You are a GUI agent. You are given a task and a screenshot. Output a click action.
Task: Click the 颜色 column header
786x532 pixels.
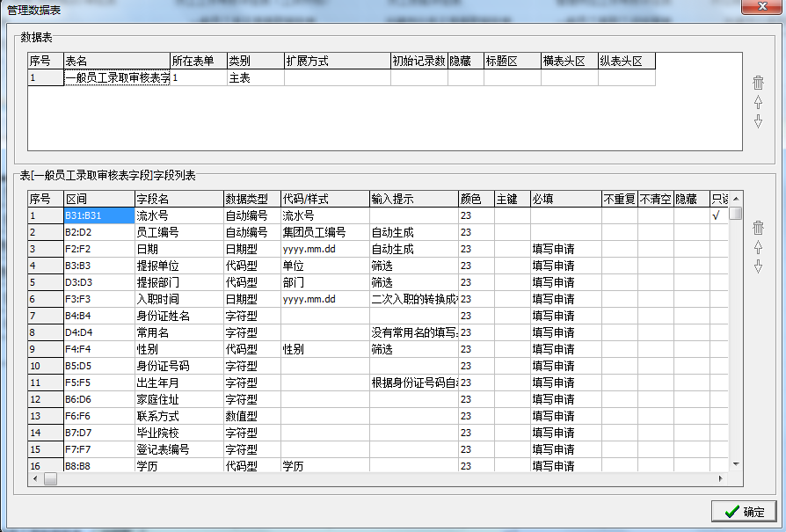click(x=477, y=199)
